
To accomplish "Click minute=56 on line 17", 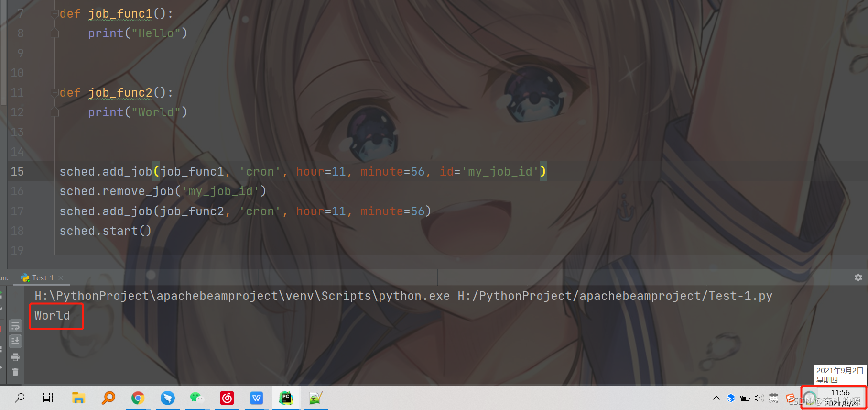I will coord(392,211).
